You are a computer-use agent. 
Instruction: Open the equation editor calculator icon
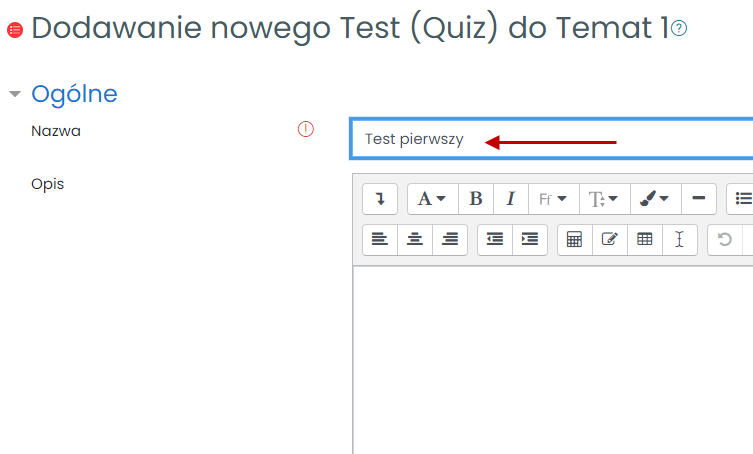[x=575, y=240]
